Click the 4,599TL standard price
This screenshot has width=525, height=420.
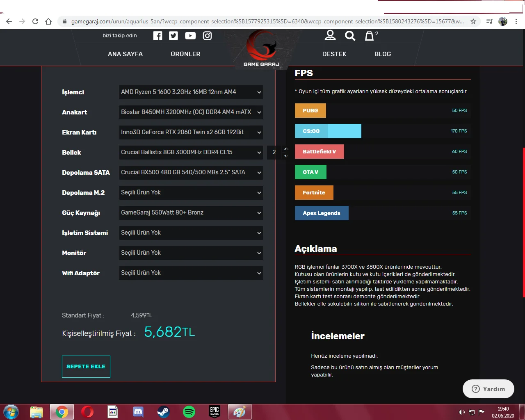coord(142,315)
